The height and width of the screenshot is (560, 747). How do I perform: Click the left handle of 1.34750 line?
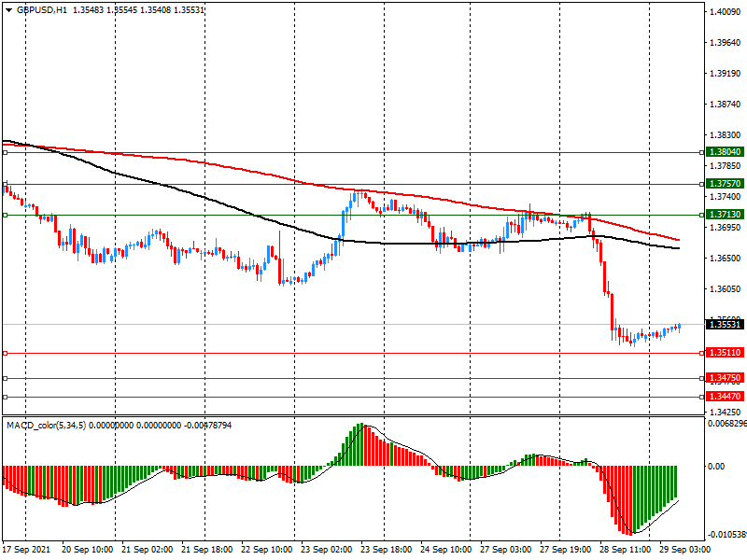[x=6, y=378]
